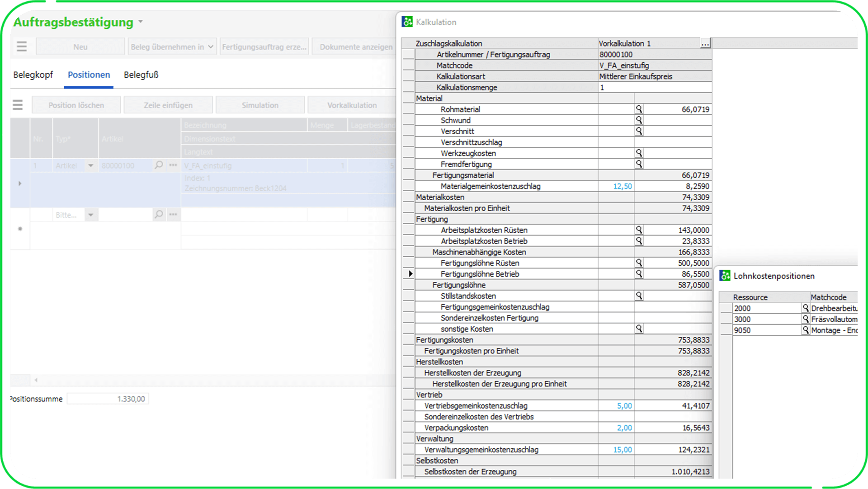Click the Zeile einfügen button
The image size is (868, 489).
(168, 105)
